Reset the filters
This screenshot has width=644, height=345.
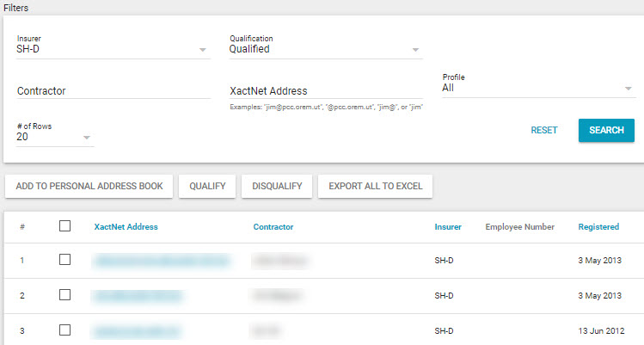coord(543,130)
